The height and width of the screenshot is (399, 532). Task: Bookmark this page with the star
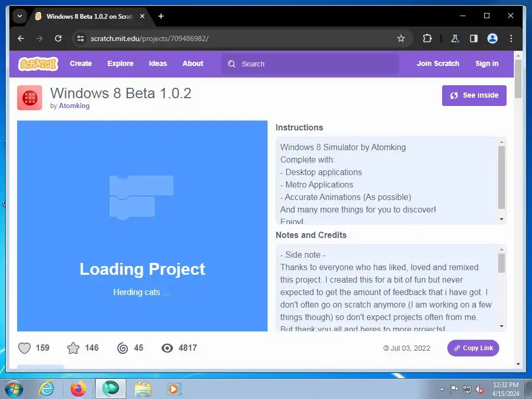pyautogui.click(x=401, y=38)
